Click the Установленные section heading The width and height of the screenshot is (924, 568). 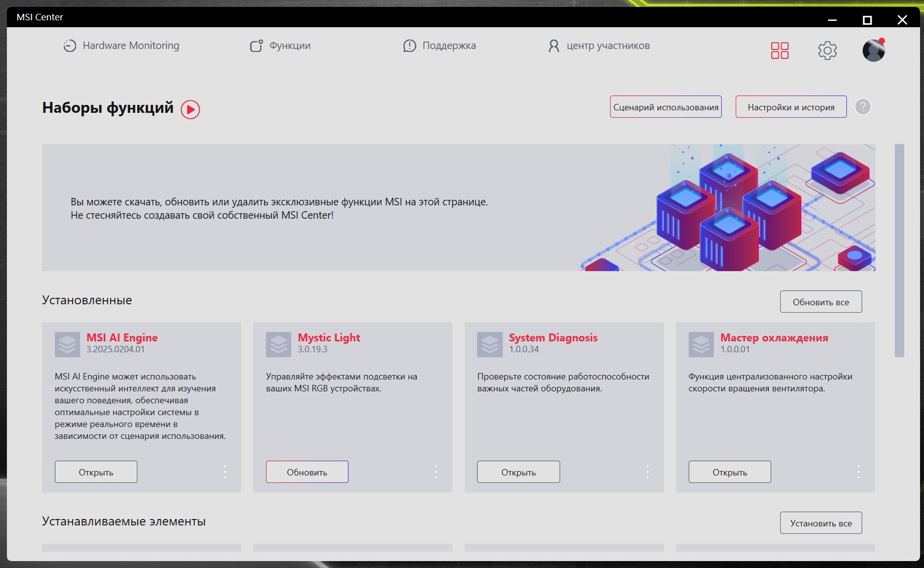[87, 300]
